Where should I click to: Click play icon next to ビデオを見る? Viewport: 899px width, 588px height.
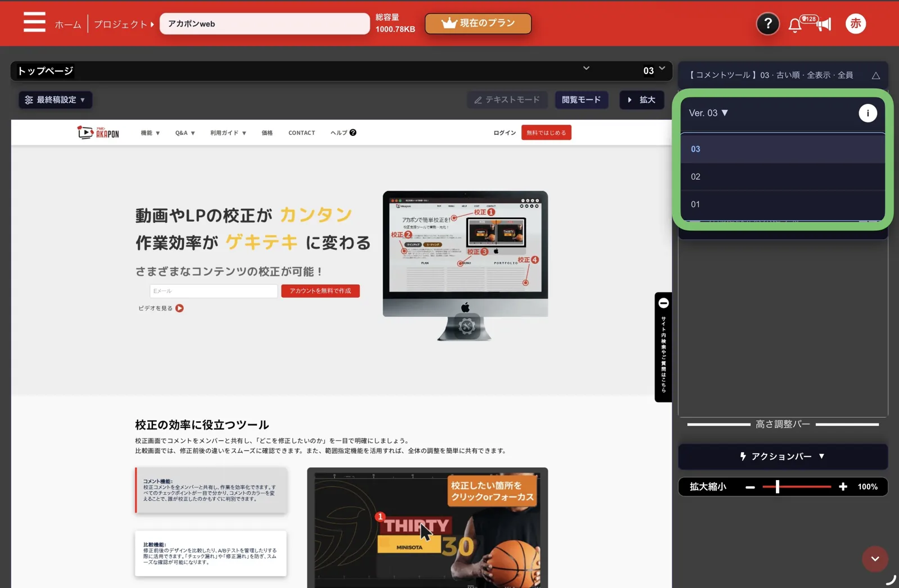coord(179,308)
